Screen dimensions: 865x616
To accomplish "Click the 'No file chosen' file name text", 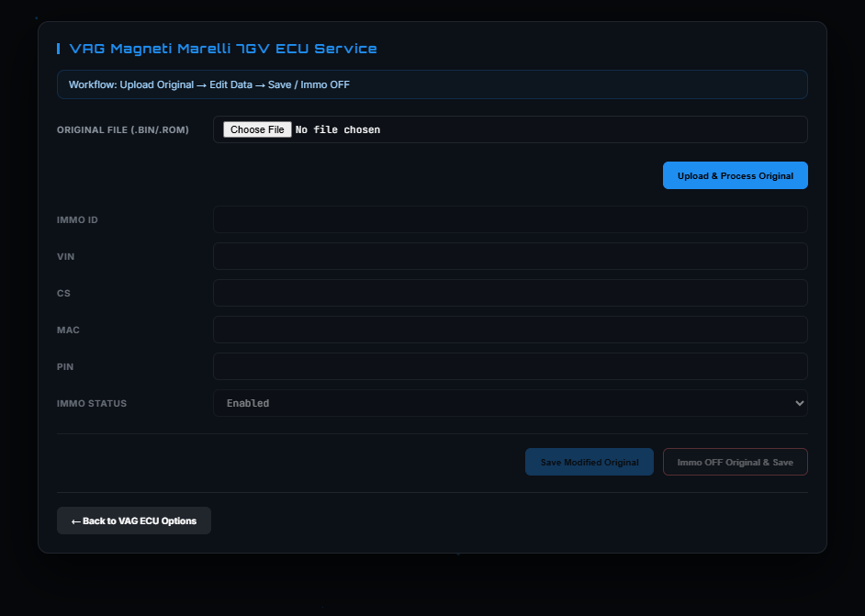I will coord(337,129).
